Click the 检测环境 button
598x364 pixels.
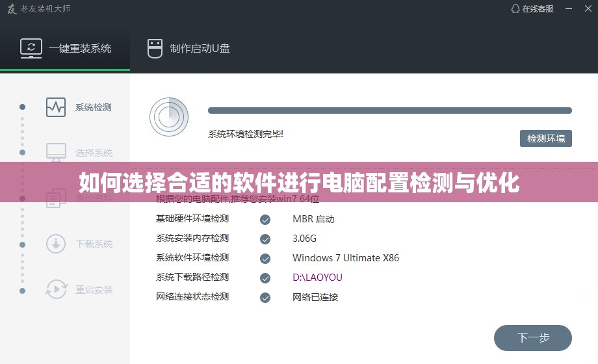pyautogui.click(x=546, y=138)
